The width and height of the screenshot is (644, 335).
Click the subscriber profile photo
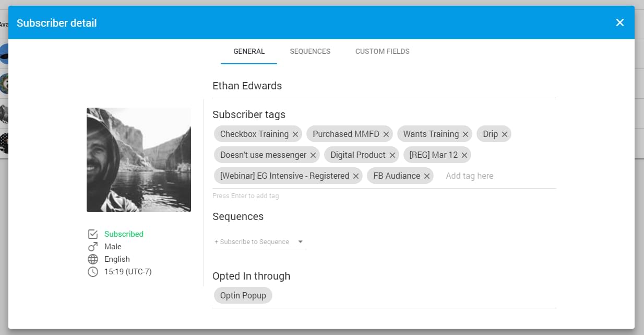click(x=139, y=159)
